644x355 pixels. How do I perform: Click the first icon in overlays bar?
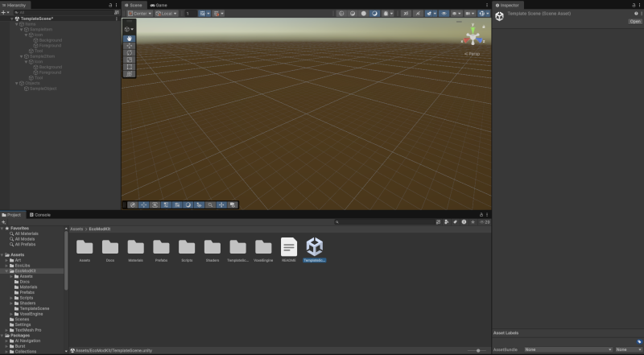point(133,204)
